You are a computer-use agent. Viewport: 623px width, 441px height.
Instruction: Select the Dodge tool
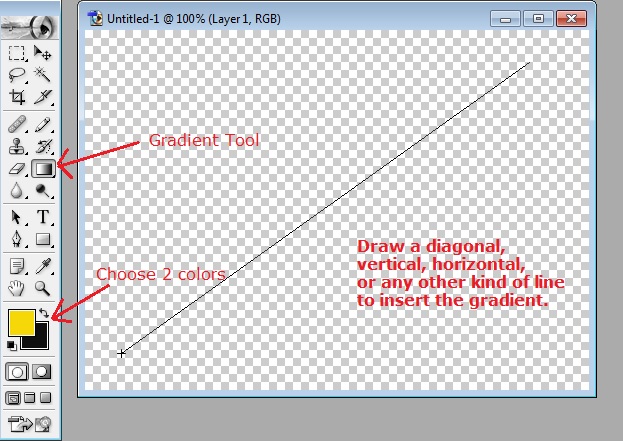43,191
